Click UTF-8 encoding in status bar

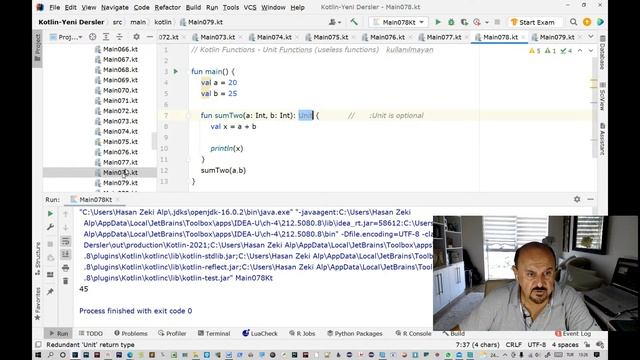[x=536, y=345]
